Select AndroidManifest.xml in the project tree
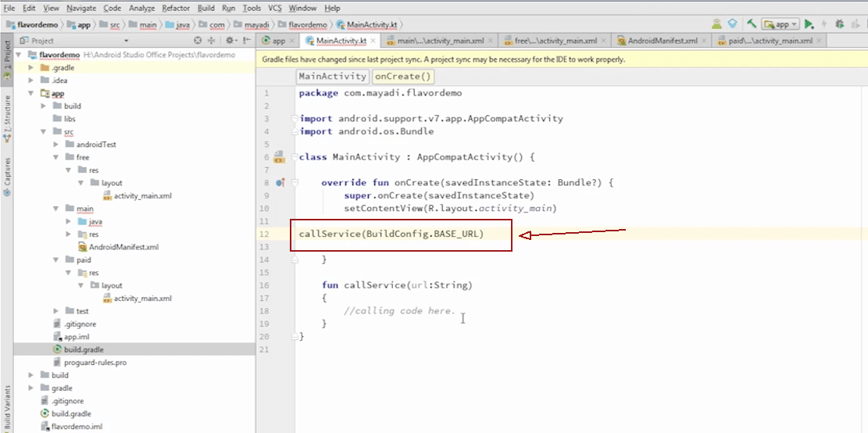Viewport: 868px width, 433px height. coord(117,247)
